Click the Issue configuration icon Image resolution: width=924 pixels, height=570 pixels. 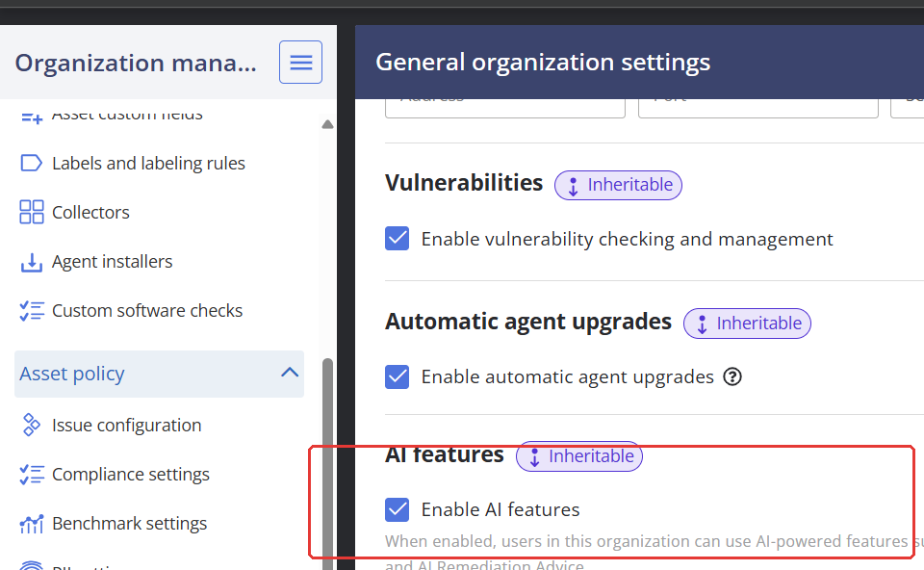(x=32, y=425)
